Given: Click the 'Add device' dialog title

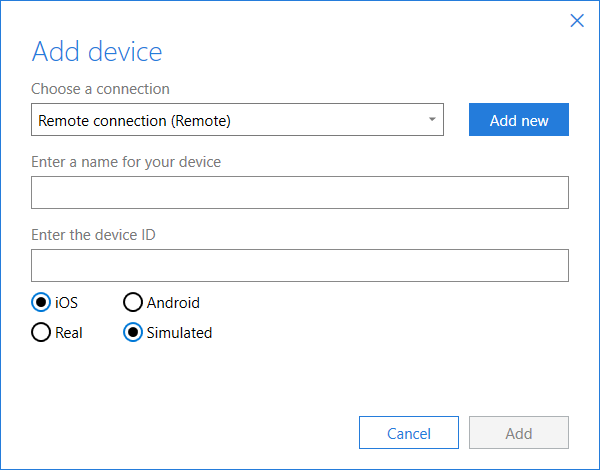Looking at the screenshot, I should 97,52.
